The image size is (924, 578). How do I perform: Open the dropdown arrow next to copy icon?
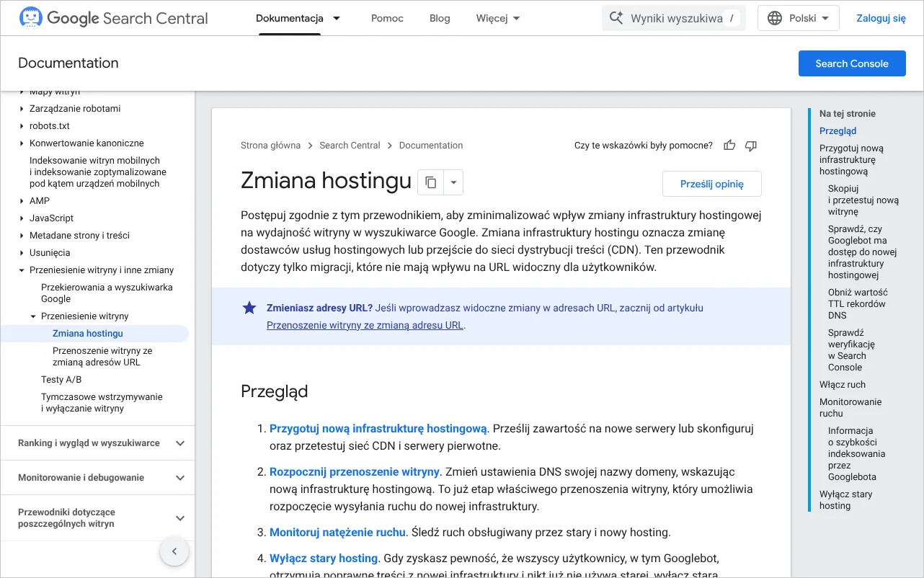point(453,183)
